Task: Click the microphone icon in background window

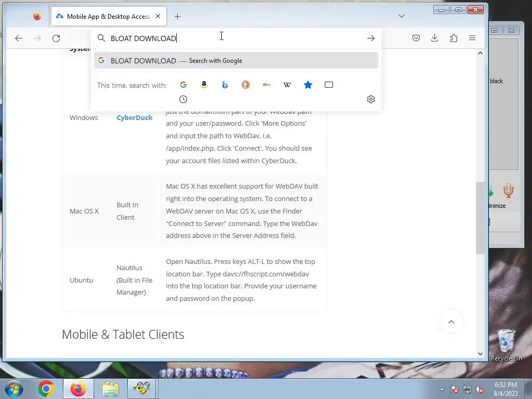Action: 508,191
